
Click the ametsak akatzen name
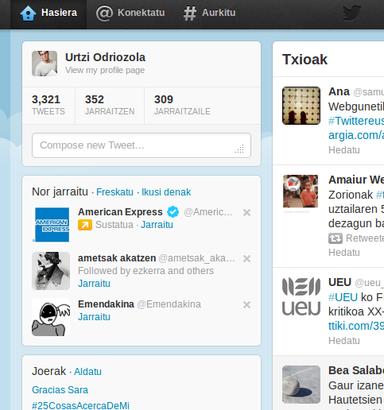(117, 258)
